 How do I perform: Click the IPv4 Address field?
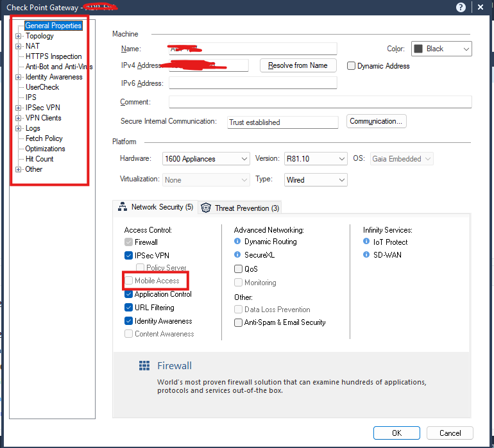tap(209, 65)
